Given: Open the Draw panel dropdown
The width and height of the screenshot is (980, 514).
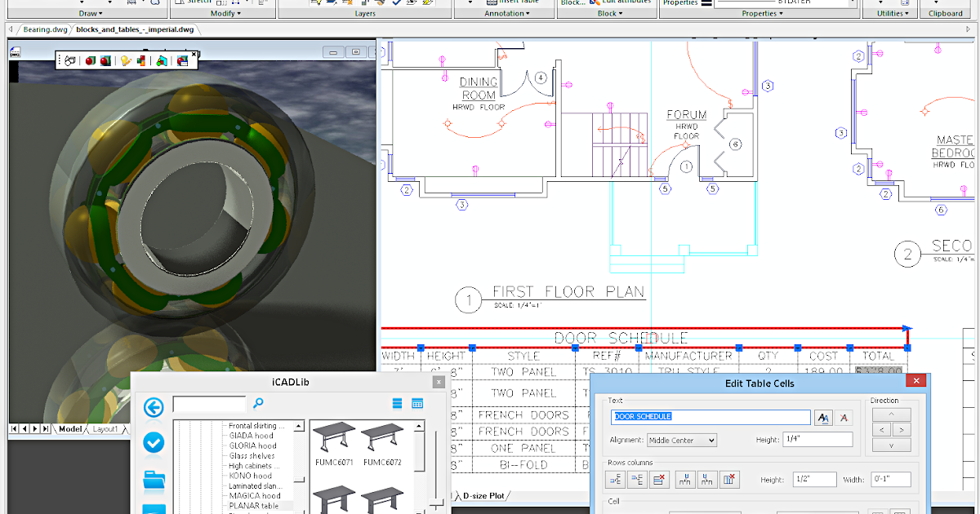Looking at the screenshot, I should coord(92,12).
